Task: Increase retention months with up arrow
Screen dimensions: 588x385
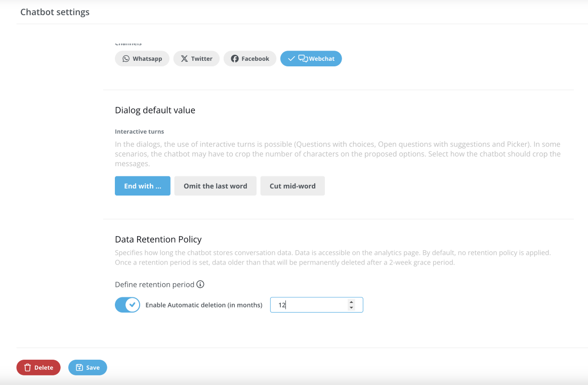Action: coord(351,302)
